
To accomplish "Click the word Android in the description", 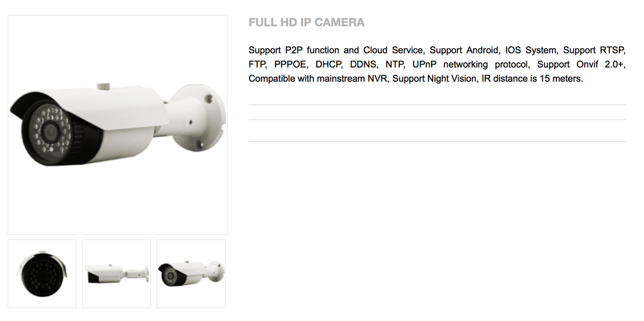I will [482, 50].
